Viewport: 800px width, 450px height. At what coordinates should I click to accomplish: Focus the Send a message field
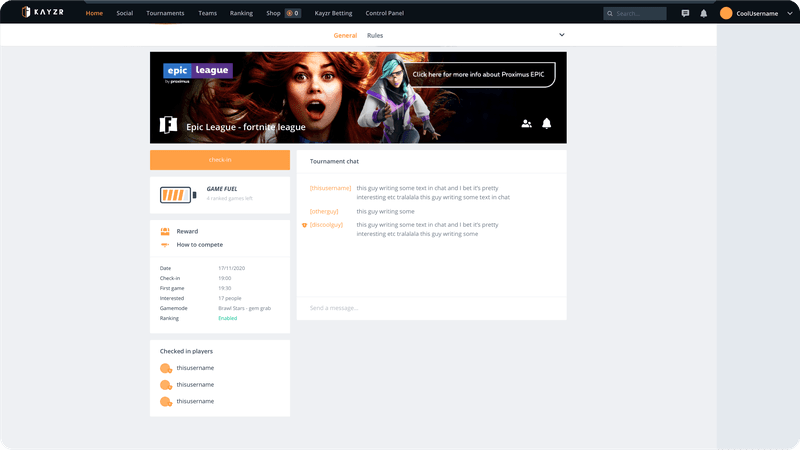(432, 308)
